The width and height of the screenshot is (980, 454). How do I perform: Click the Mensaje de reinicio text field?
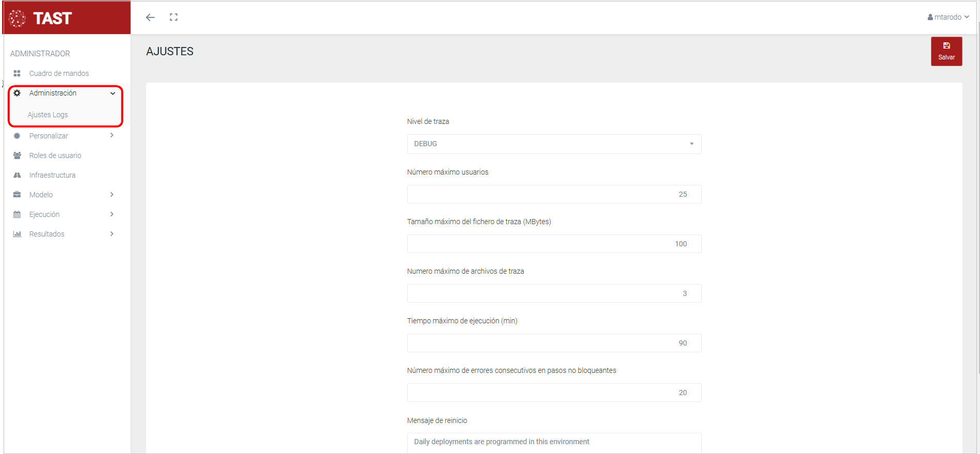(x=554, y=442)
